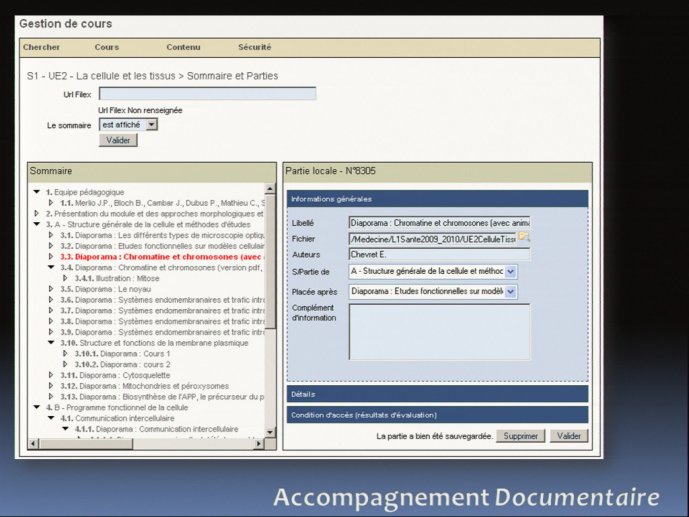The width and height of the screenshot is (689, 517).
Task: Expand '2. Présentation du module' tree node
Action: coord(37,214)
